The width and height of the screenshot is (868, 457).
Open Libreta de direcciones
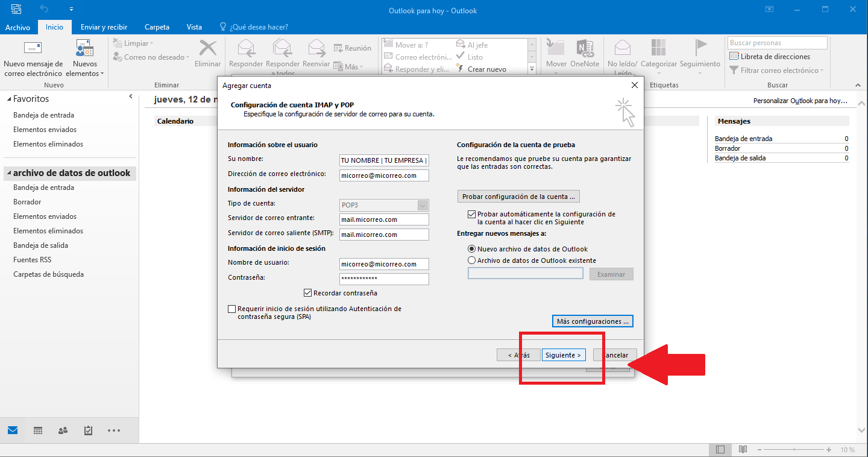point(770,57)
